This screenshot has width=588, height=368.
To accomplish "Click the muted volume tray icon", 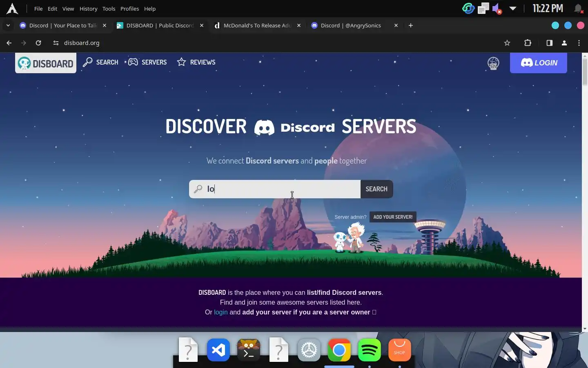I will [x=497, y=9].
